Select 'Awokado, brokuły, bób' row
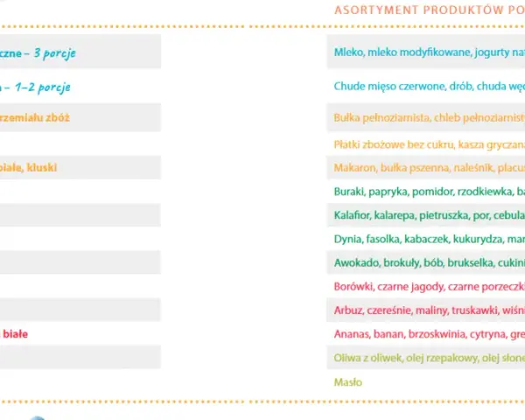 pos(426,262)
